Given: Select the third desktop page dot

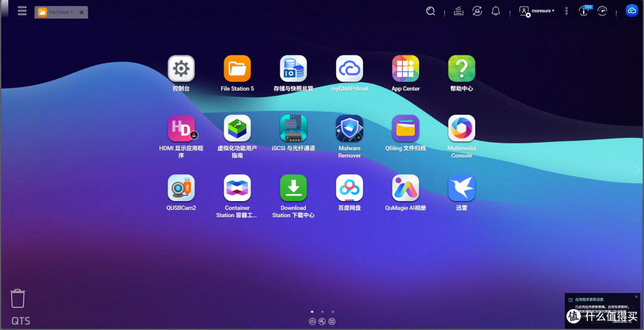Looking at the screenshot, I should pyautogui.click(x=333, y=312).
